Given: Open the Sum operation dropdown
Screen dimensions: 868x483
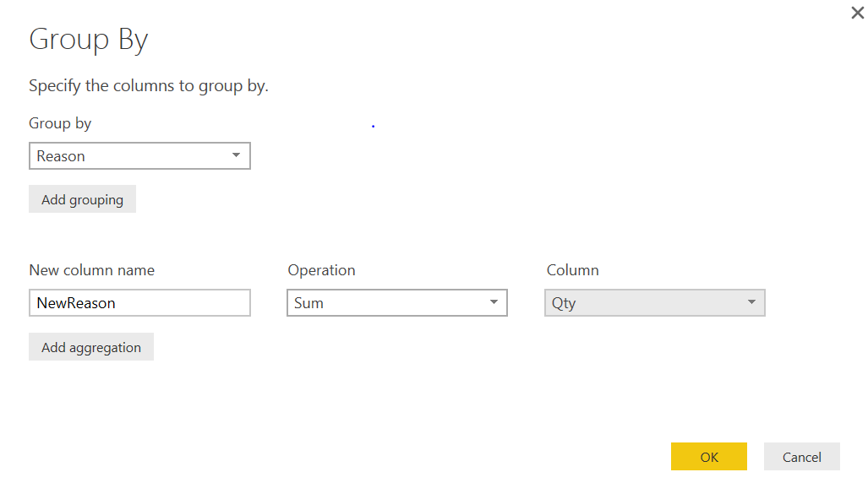Looking at the screenshot, I should pyautogui.click(x=397, y=302).
